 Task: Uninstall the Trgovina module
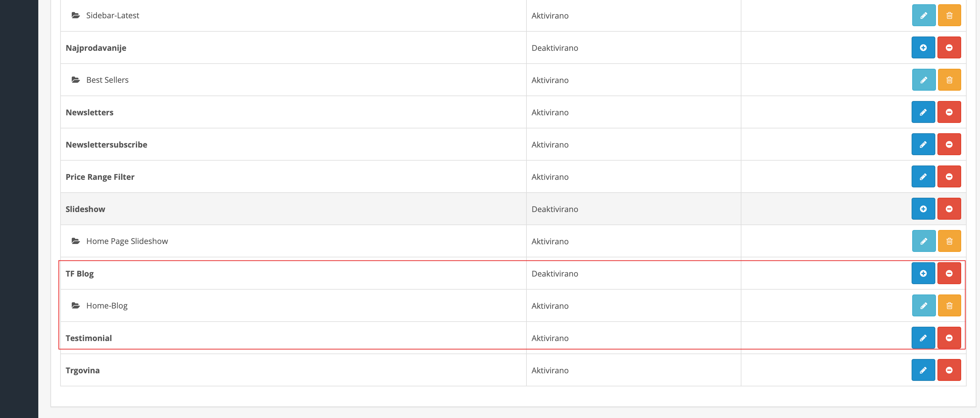coord(949,370)
